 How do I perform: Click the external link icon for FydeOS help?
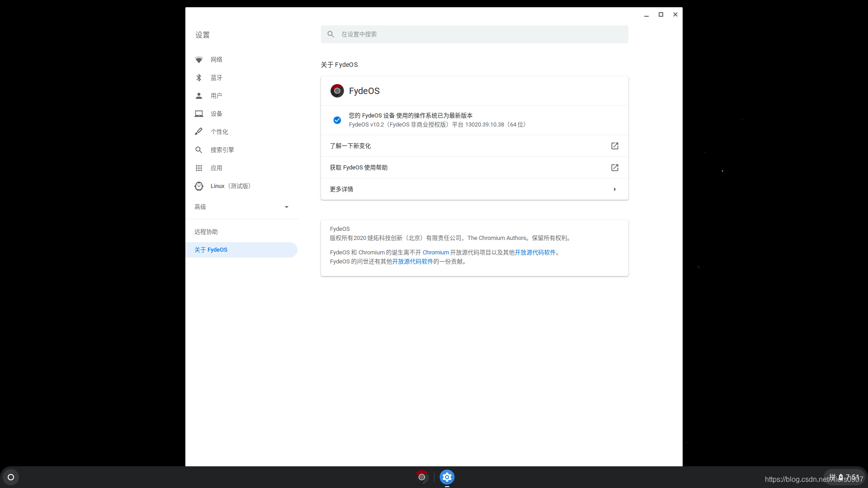point(615,168)
